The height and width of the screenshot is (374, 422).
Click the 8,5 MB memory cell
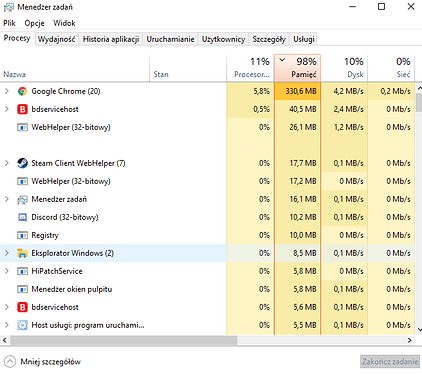click(297, 253)
